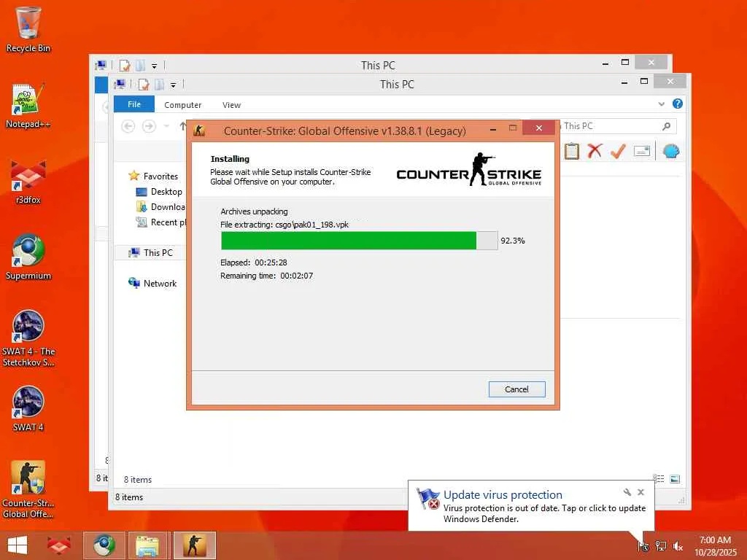Click the wrench icon in the virus notification
Image resolution: width=747 pixels, height=560 pixels.
[x=627, y=492]
